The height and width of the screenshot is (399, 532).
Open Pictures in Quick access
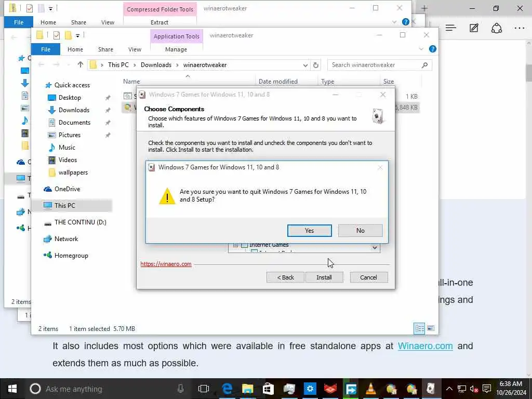click(x=70, y=135)
